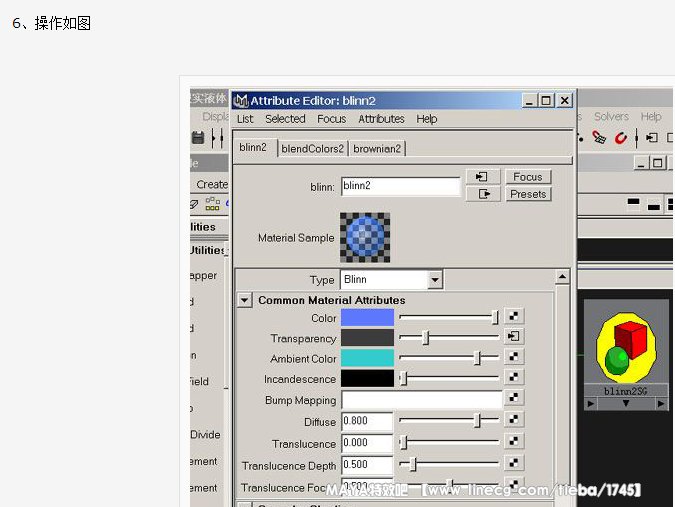
Task: Click the Translucence value field 0.000
Action: pos(367,443)
